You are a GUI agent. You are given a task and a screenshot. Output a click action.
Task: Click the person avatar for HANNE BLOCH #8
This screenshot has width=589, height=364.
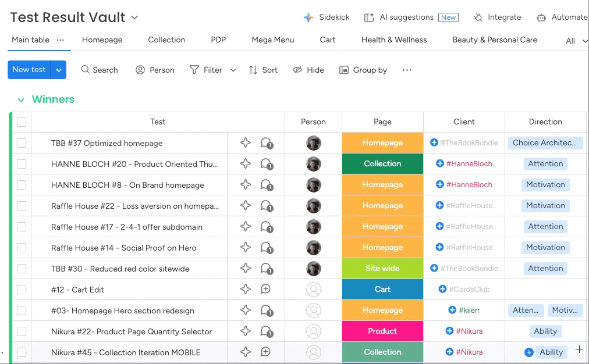click(x=314, y=185)
